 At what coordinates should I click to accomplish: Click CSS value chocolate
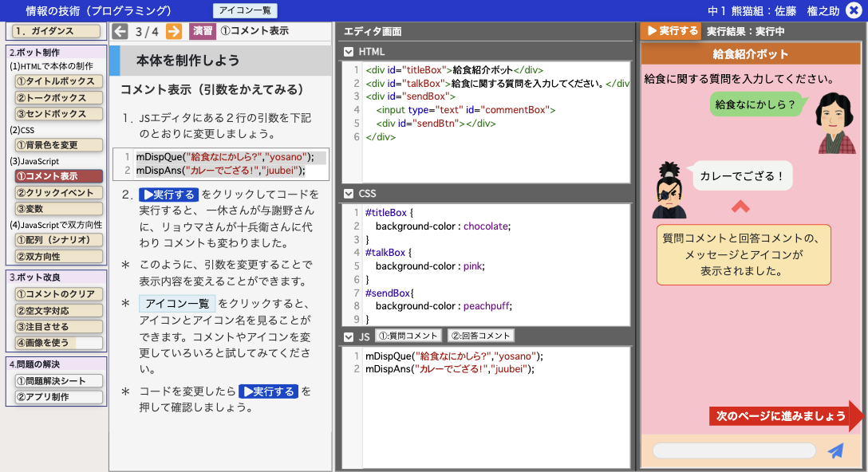coord(486,226)
